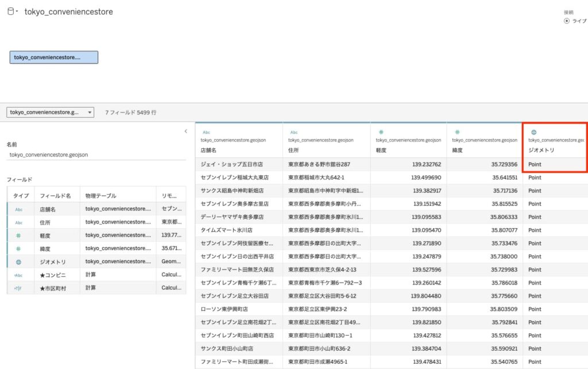Click the data source cylinder icon
This screenshot has height=369, width=588.
tap(10, 11)
